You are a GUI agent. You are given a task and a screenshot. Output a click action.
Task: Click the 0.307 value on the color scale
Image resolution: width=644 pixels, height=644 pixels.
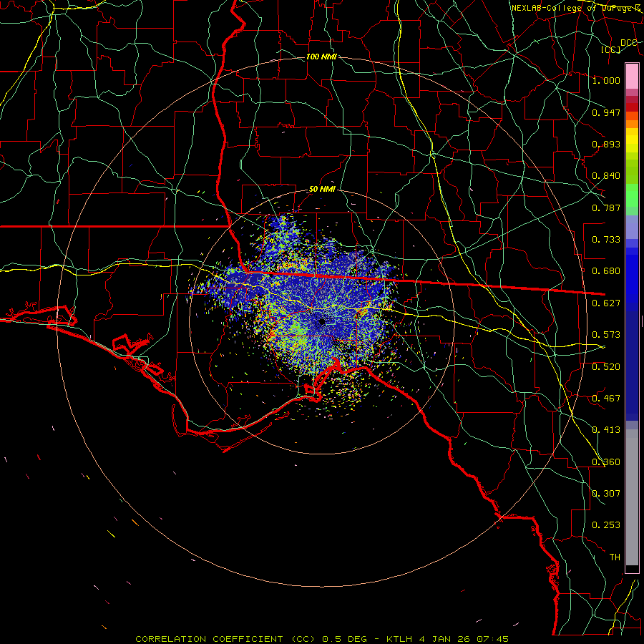tap(606, 494)
